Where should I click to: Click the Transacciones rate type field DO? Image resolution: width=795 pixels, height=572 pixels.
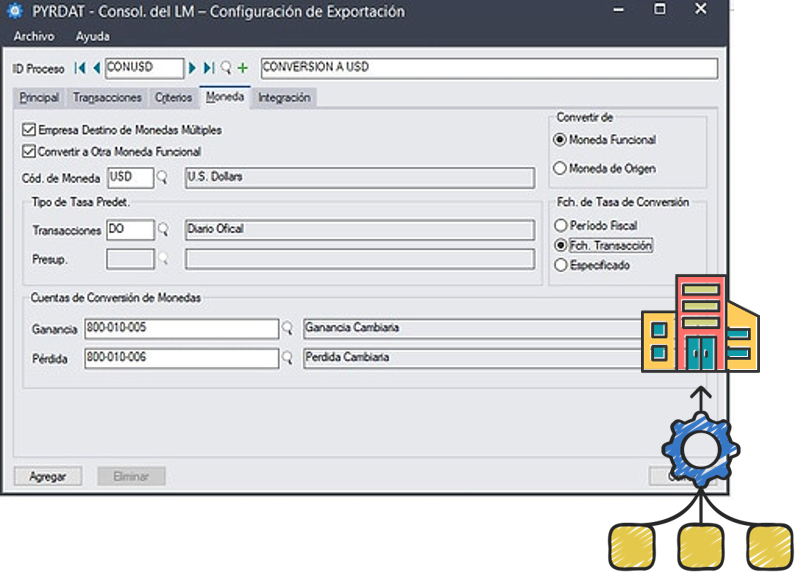pyautogui.click(x=130, y=230)
